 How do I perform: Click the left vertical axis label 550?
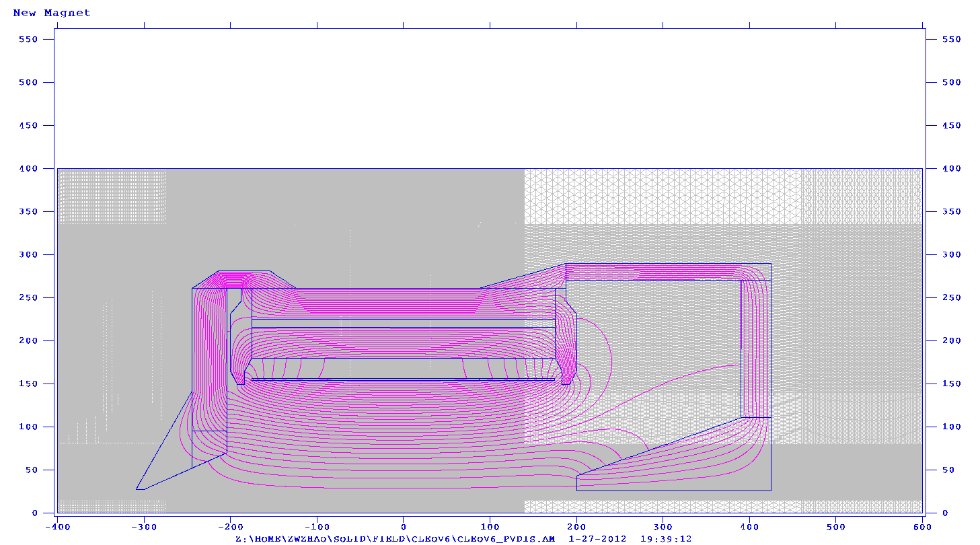tap(29, 39)
